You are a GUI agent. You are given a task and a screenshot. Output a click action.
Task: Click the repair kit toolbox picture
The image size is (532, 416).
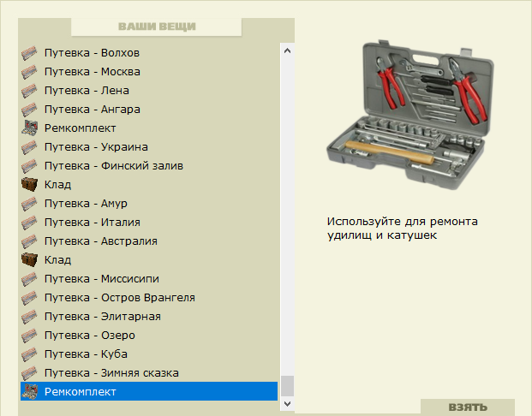409,115
